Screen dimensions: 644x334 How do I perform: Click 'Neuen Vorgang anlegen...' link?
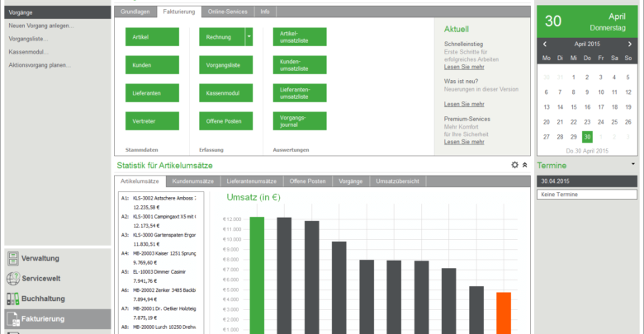pyautogui.click(x=41, y=26)
